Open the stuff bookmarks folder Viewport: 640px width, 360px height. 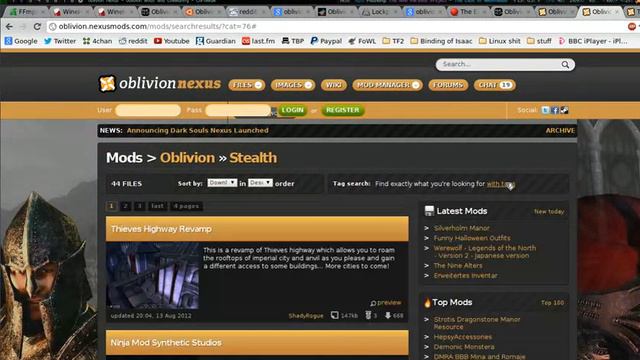pyautogui.click(x=539, y=41)
